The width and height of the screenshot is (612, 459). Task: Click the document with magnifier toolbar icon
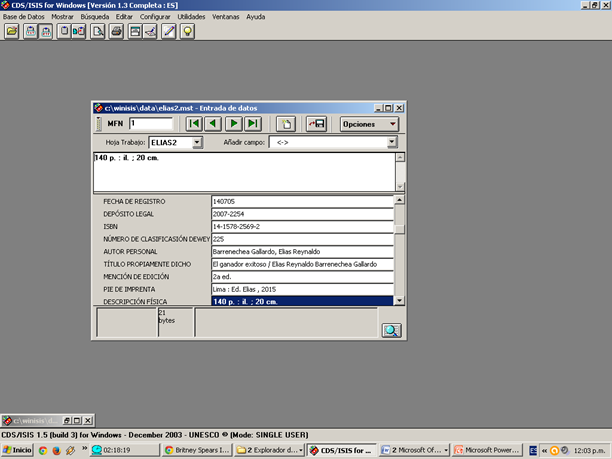click(x=98, y=31)
